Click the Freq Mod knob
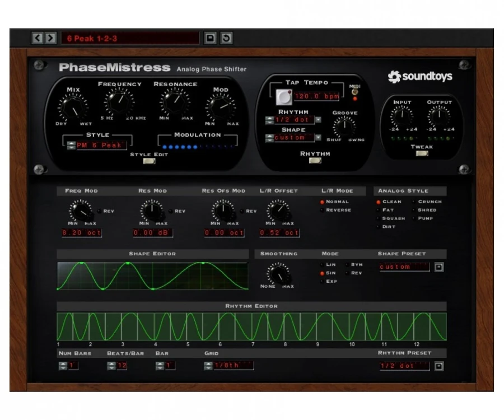This screenshot has width=504, height=420. pos(81,211)
